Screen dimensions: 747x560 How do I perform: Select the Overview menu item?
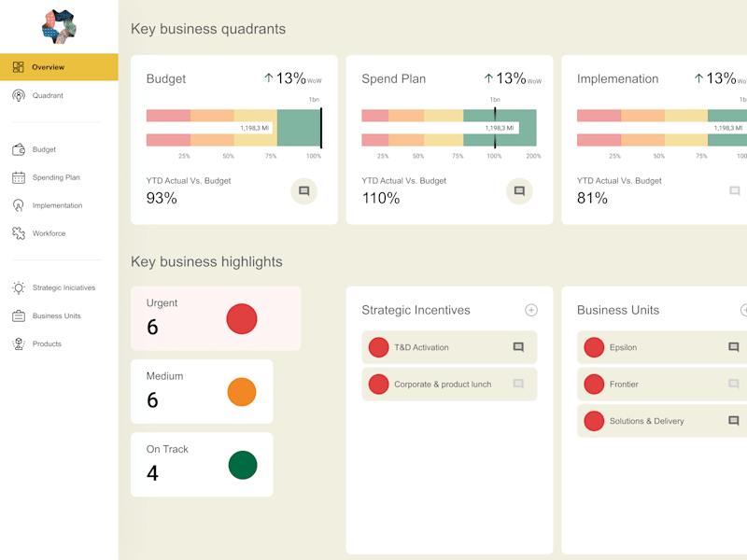pos(59,67)
